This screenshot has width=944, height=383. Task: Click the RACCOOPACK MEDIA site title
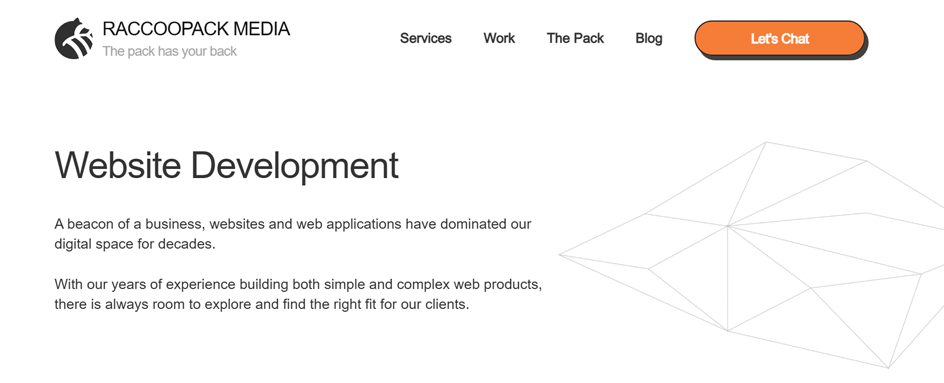(x=196, y=29)
